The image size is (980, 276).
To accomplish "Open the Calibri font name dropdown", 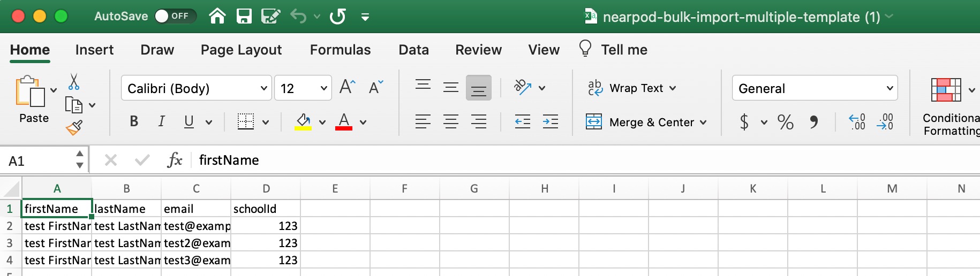I will (263, 88).
